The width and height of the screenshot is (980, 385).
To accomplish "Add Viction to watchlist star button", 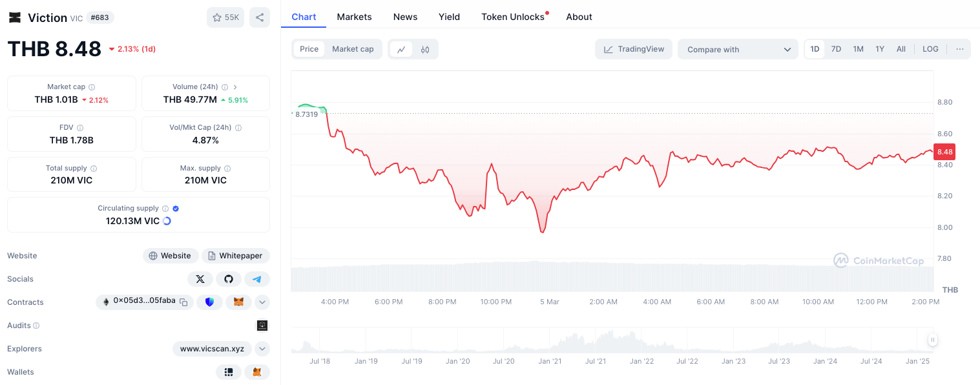I will (x=225, y=17).
